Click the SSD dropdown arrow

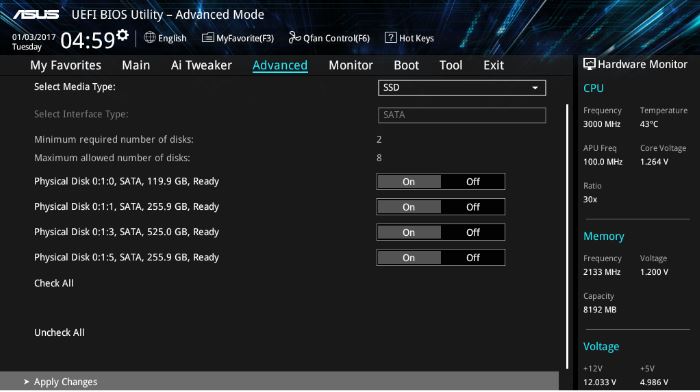coord(535,88)
